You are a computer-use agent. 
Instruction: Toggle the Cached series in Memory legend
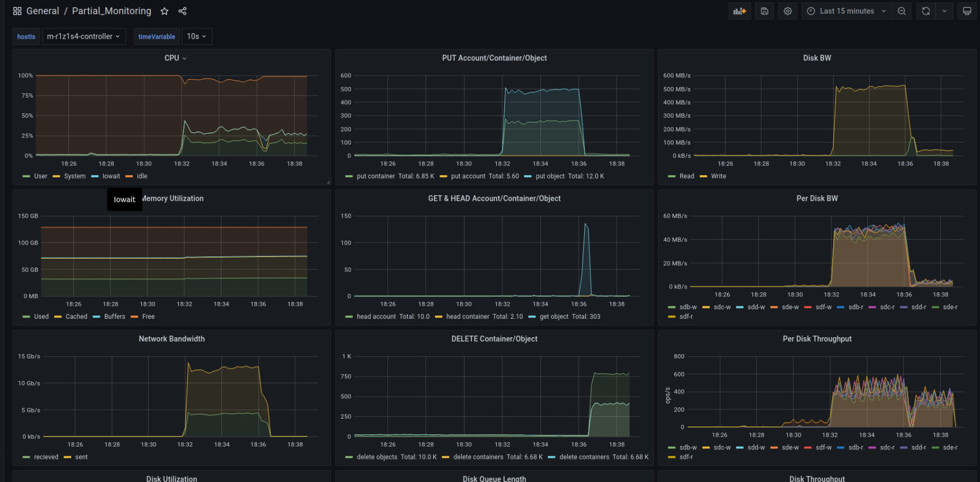point(76,316)
